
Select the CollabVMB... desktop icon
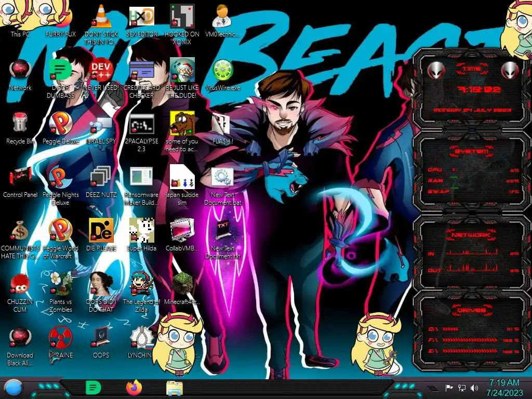pyautogui.click(x=182, y=235)
